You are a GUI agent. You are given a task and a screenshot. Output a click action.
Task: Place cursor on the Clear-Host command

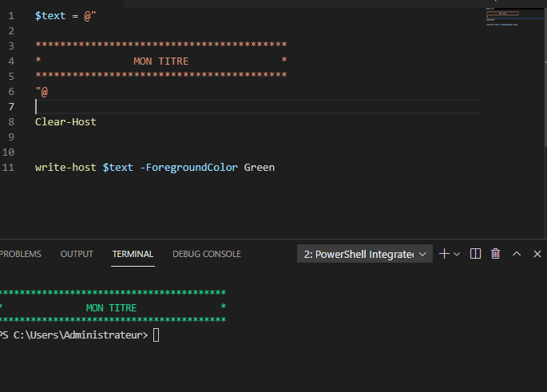coord(65,122)
